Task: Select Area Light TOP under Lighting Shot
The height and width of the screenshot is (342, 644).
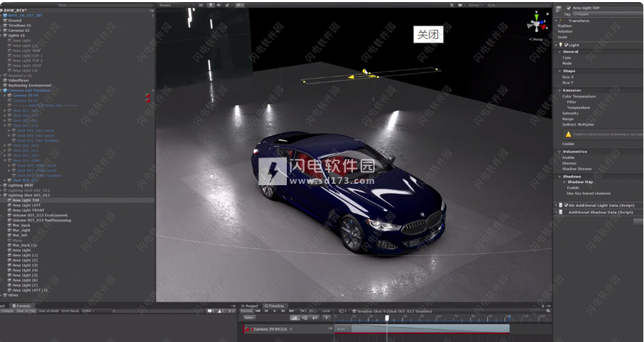Action: (x=26, y=200)
